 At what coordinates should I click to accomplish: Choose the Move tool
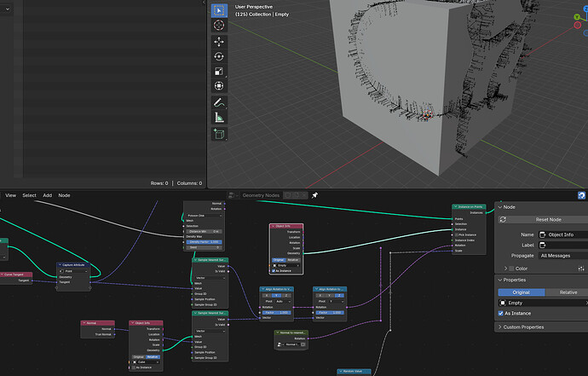coord(219,42)
